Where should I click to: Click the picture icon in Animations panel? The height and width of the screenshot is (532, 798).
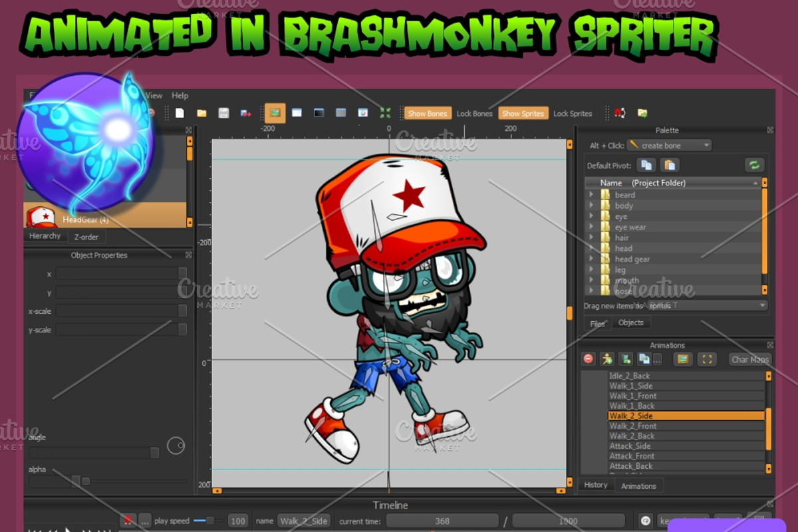click(x=682, y=359)
